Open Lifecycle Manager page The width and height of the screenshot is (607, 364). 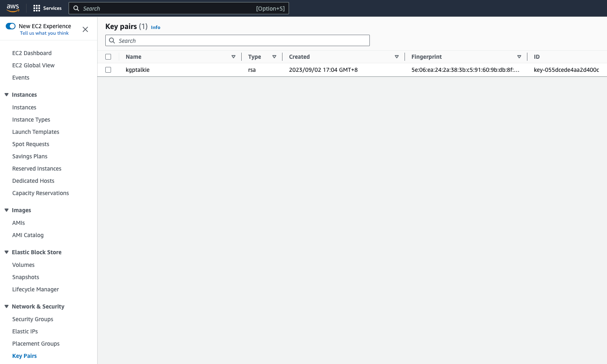click(x=36, y=289)
